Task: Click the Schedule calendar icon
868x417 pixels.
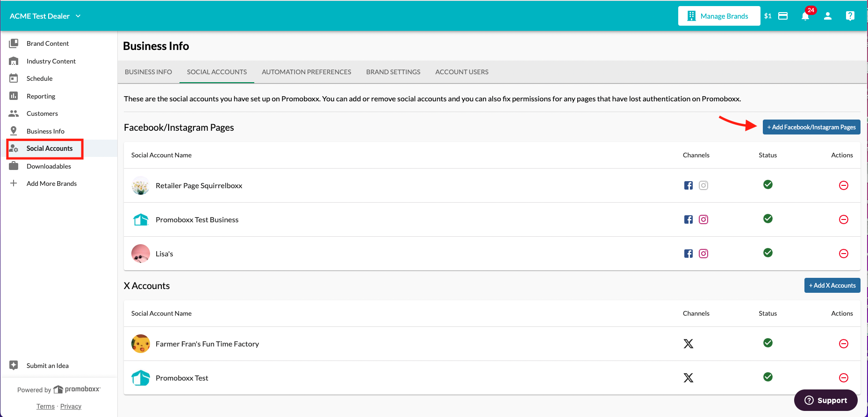Action: tap(14, 78)
